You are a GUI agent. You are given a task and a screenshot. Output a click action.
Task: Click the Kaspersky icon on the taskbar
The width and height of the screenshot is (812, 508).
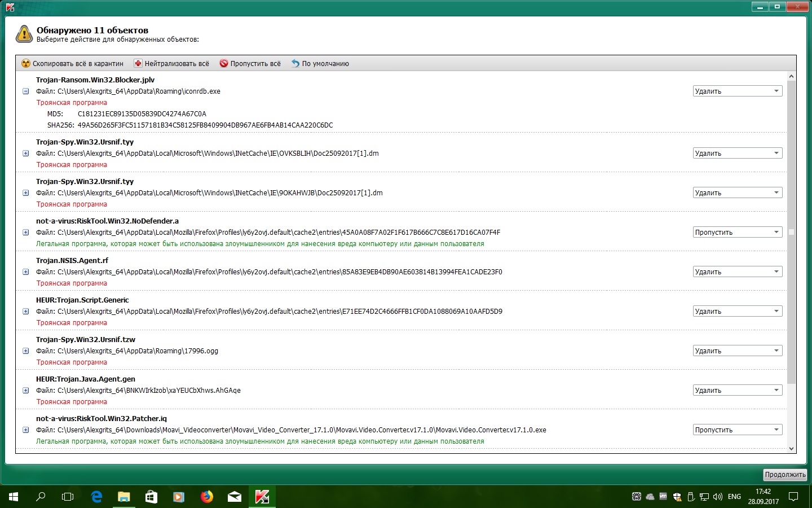(x=262, y=497)
